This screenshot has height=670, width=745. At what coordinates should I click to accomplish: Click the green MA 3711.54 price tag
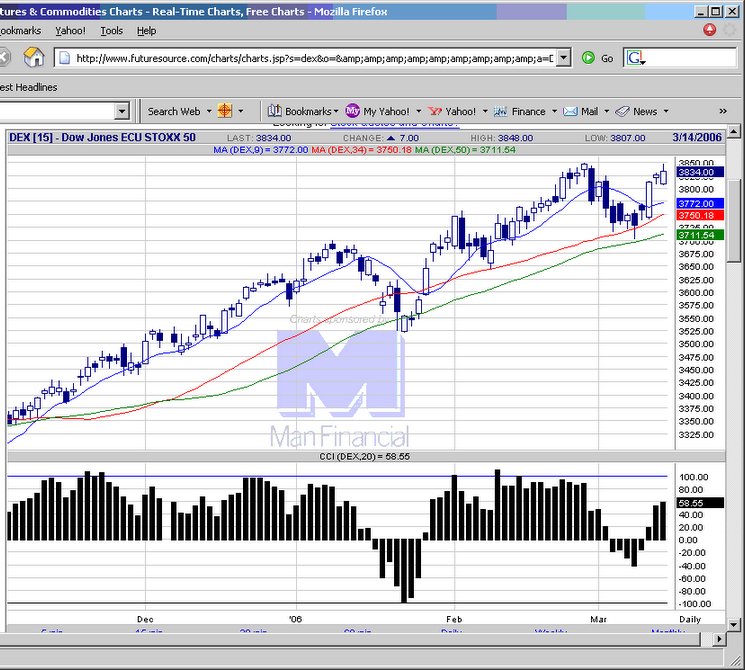700,235
